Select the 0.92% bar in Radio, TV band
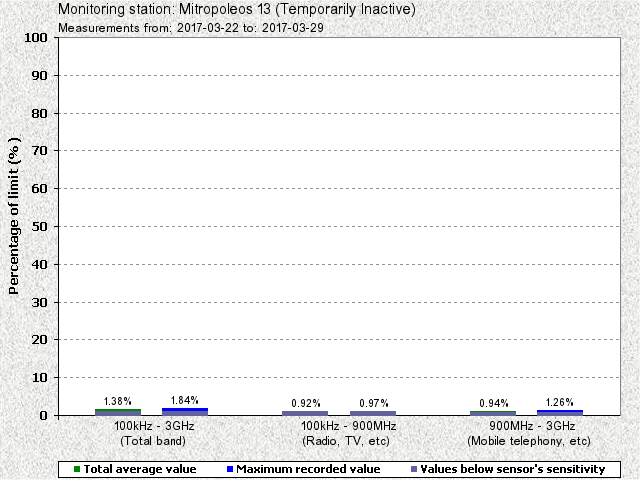This screenshot has width=640, height=480. point(305,413)
